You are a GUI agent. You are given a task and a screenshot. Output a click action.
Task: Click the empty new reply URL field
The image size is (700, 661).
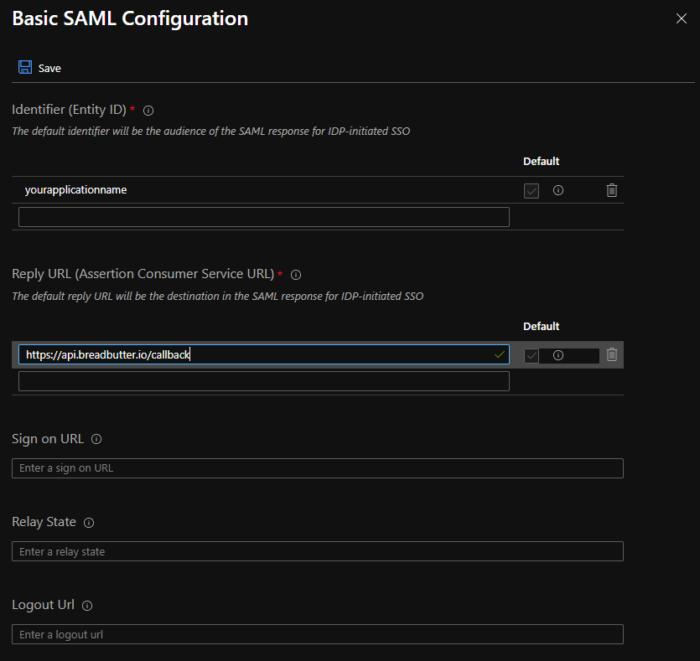point(264,381)
